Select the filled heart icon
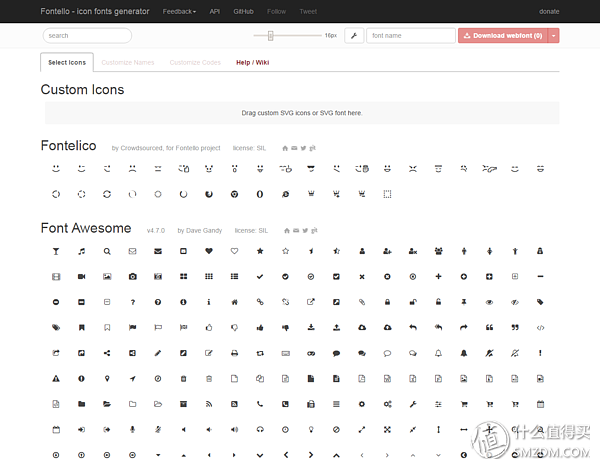 tap(209, 251)
